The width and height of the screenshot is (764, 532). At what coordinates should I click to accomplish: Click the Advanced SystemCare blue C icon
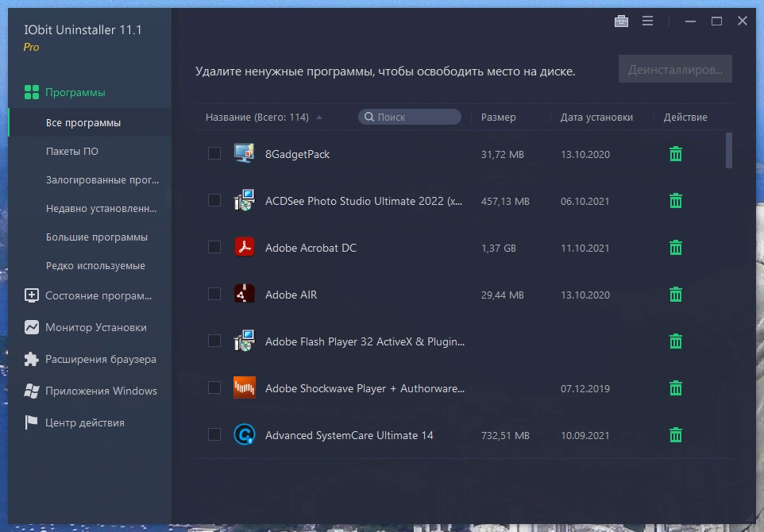tap(244, 434)
